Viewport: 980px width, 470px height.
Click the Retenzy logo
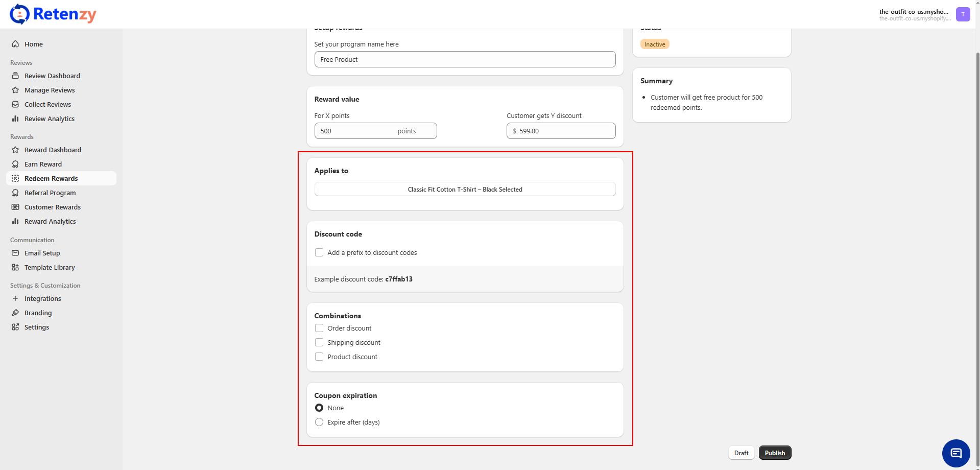[x=53, y=14]
